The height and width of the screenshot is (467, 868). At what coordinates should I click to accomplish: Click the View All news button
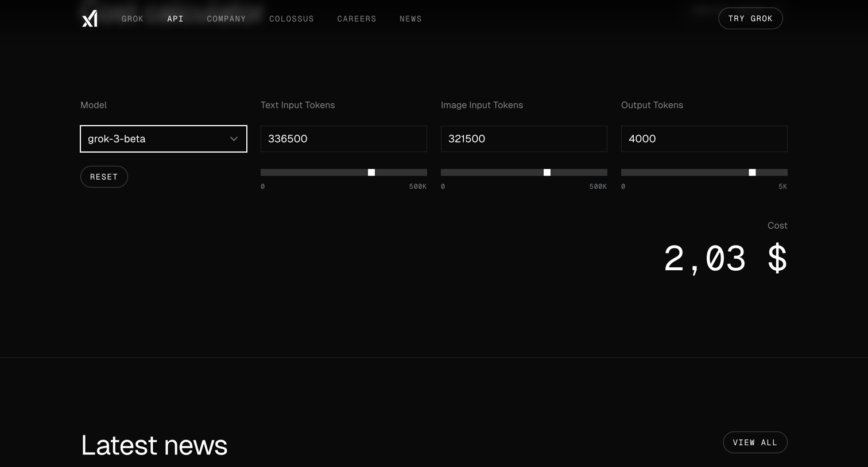(x=755, y=442)
